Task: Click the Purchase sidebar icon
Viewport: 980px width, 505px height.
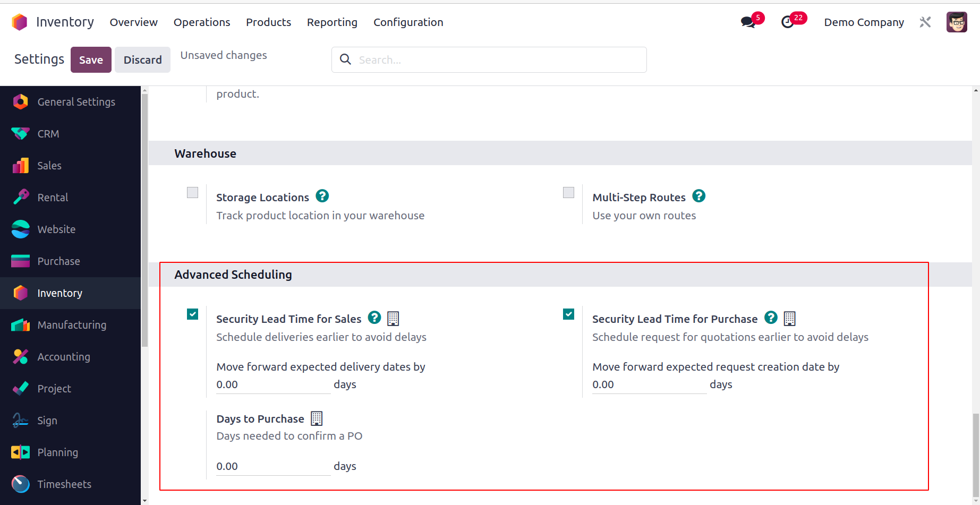Action: [20, 261]
